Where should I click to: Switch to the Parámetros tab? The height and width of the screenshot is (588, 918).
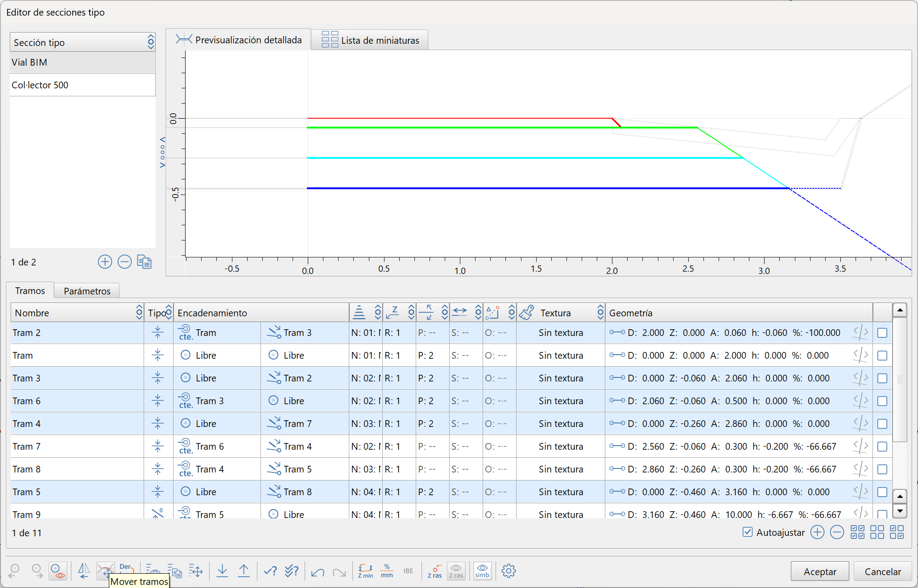(x=87, y=291)
